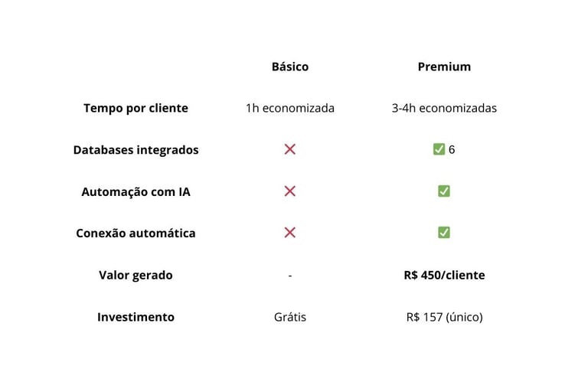Click the Valor gerado row label
The height and width of the screenshot is (385, 588).
pyautogui.click(x=136, y=275)
